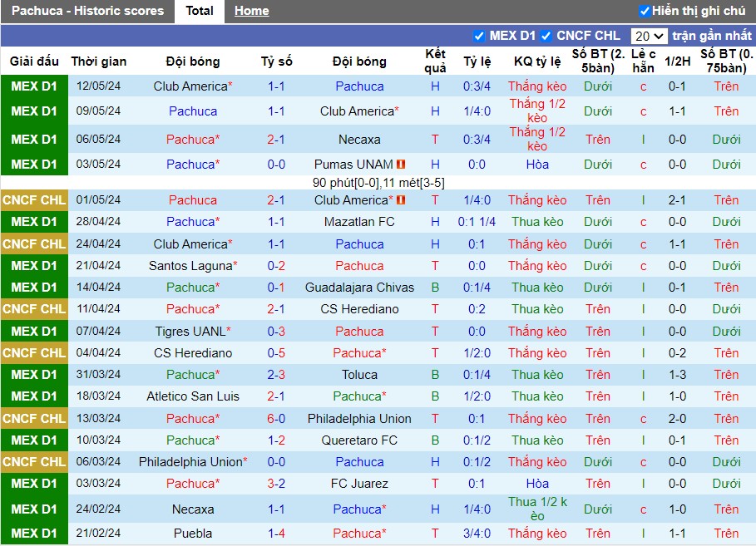756x546 pixels.
Task: Click the KQ tỷ lệ column header
Action: [x=537, y=61]
